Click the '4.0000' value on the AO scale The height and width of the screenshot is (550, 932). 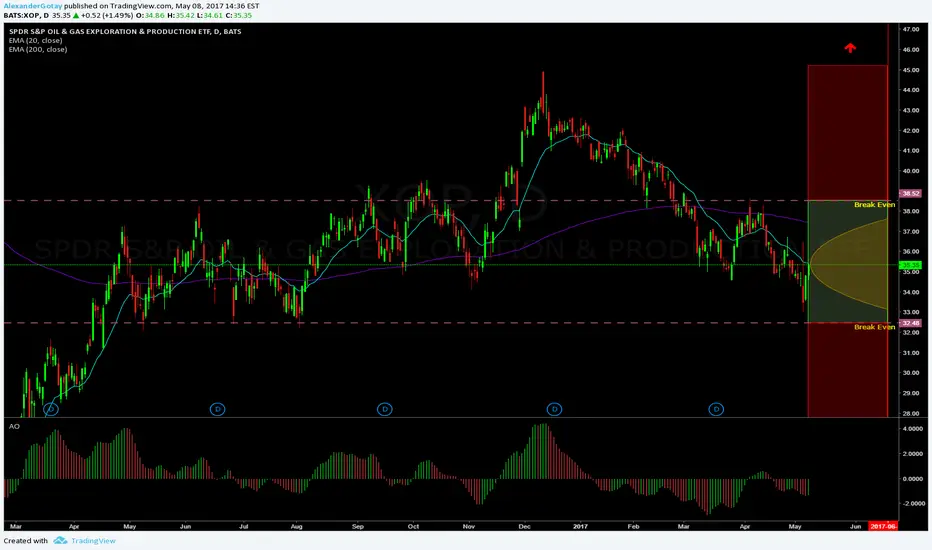pyautogui.click(x=912, y=429)
